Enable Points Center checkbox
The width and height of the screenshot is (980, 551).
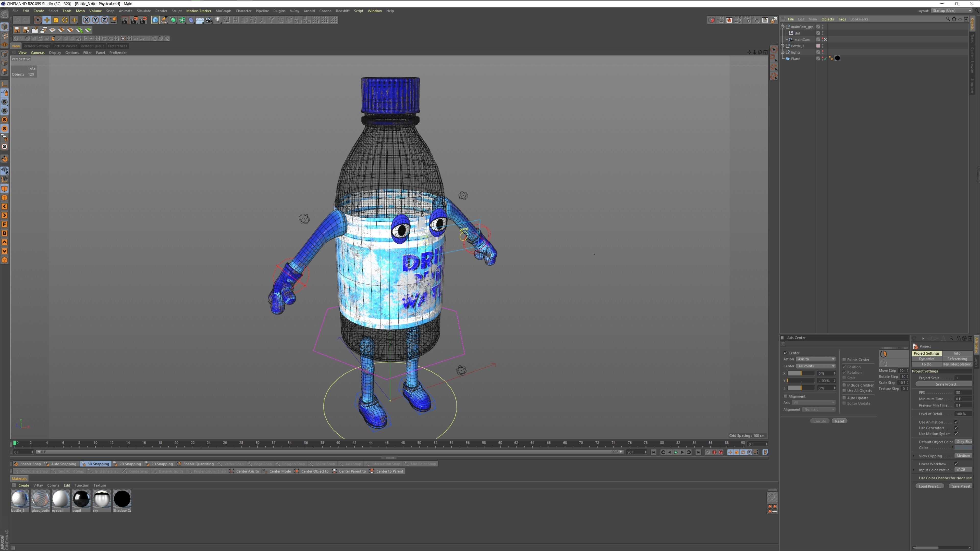pos(844,359)
